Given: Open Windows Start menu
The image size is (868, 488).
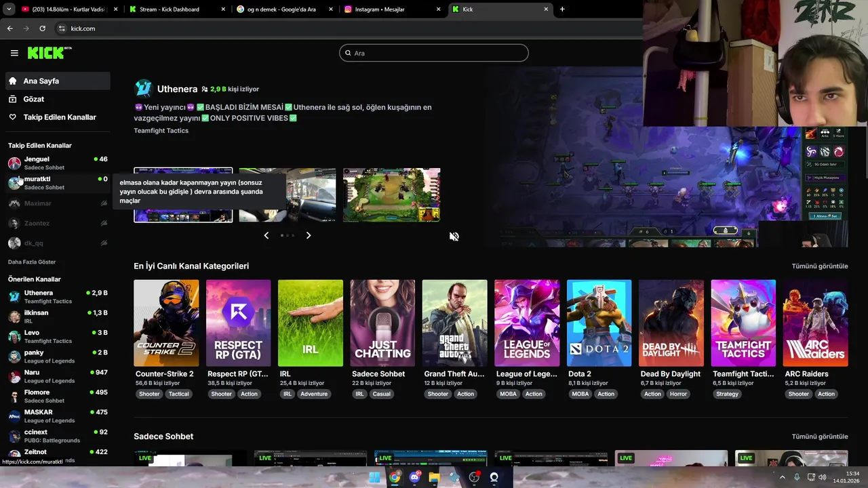Looking at the screenshot, I should pos(374,477).
